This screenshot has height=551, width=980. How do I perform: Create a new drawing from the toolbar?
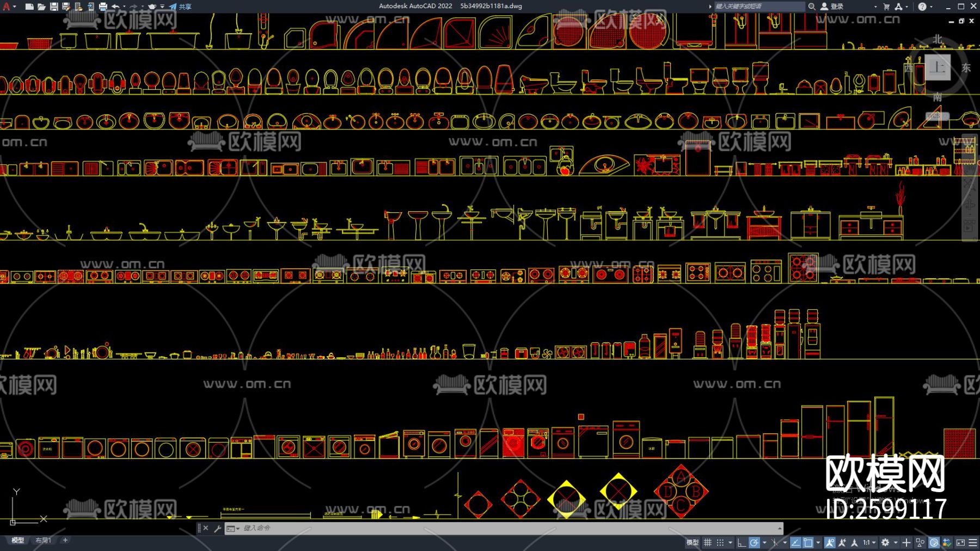(x=29, y=7)
